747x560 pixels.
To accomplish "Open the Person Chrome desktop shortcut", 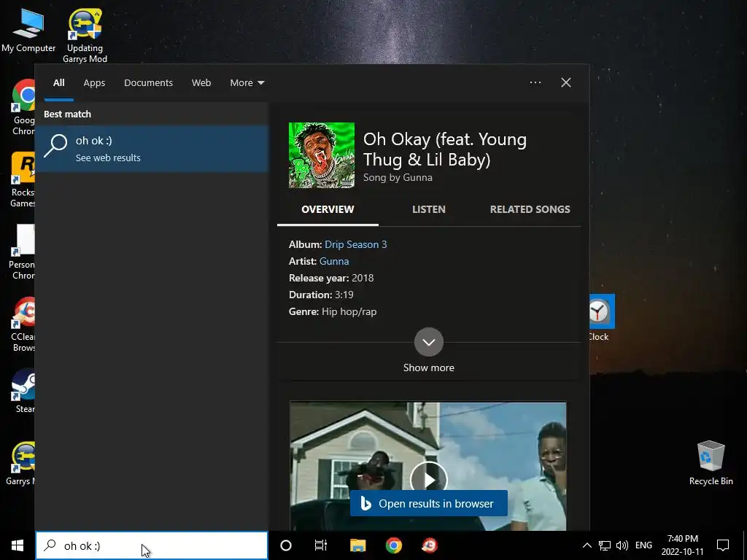I will click(x=21, y=252).
